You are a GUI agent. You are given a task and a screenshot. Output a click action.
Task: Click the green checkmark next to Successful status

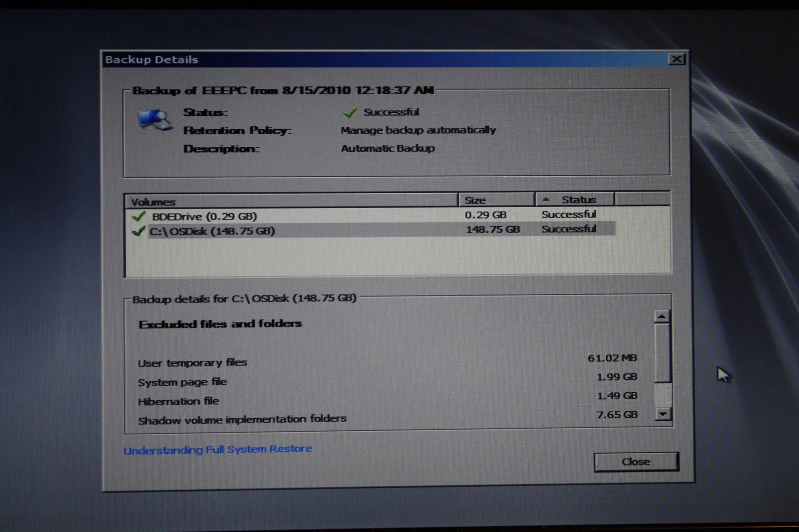[350, 113]
